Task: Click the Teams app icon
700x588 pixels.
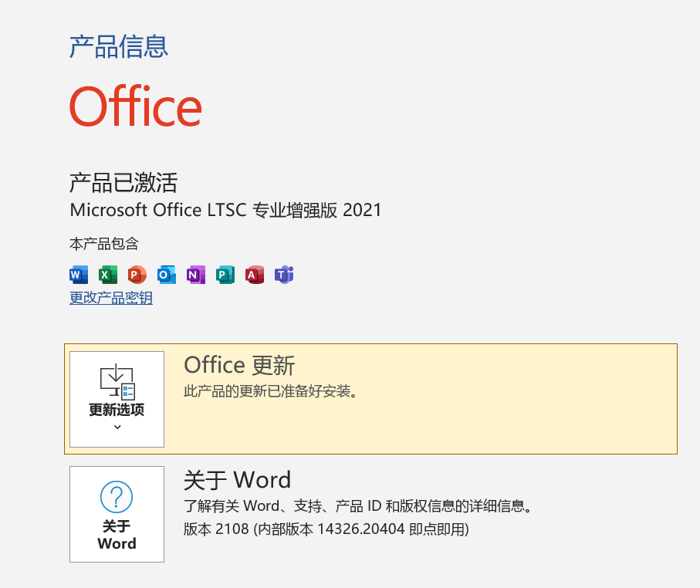Action: click(x=284, y=275)
